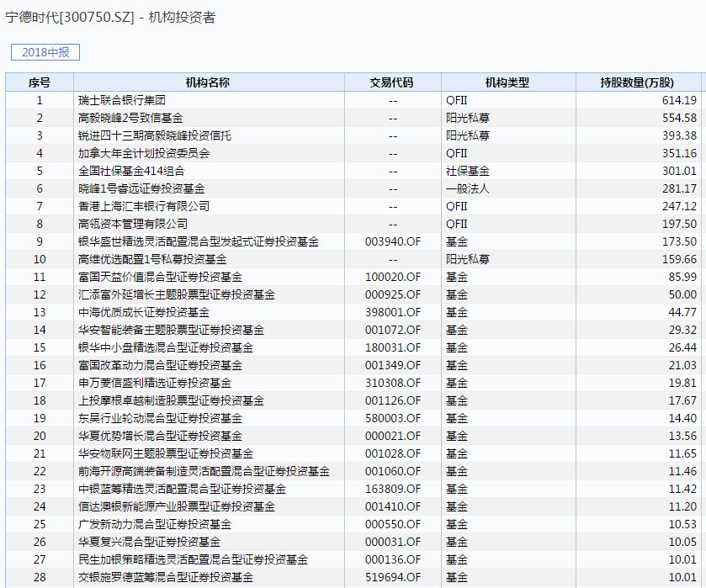Screen dimensions: 706x588
Task: Sort by 序号 column header
Action: (39, 82)
